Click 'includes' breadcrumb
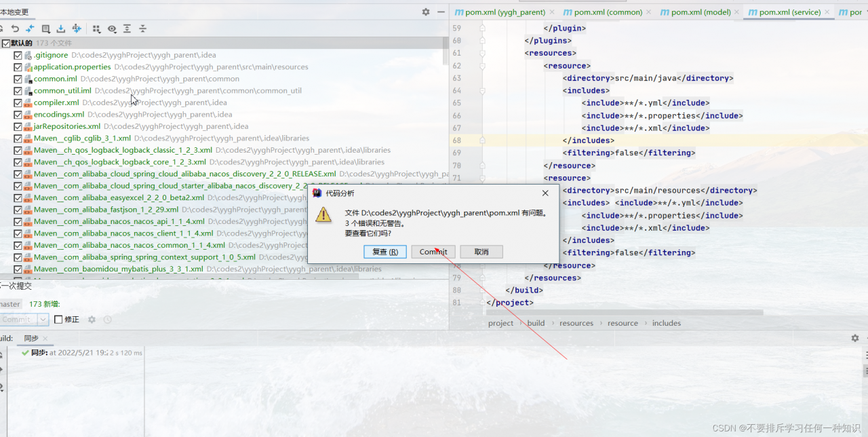The height and width of the screenshot is (437, 868). 667,323
